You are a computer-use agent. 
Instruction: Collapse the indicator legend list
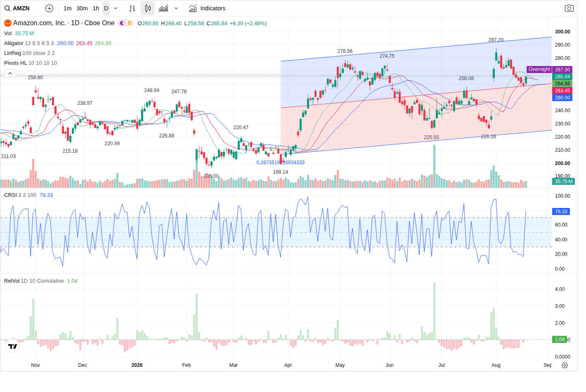click(x=10, y=73)
